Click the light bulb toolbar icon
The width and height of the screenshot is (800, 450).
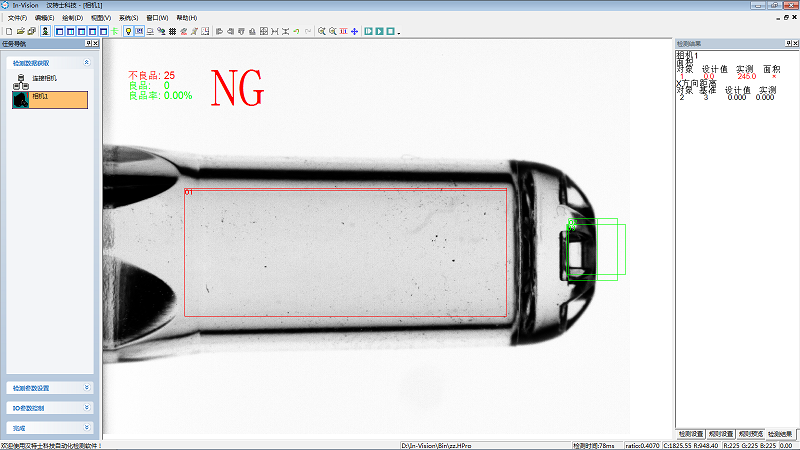(x=127, y=32)
